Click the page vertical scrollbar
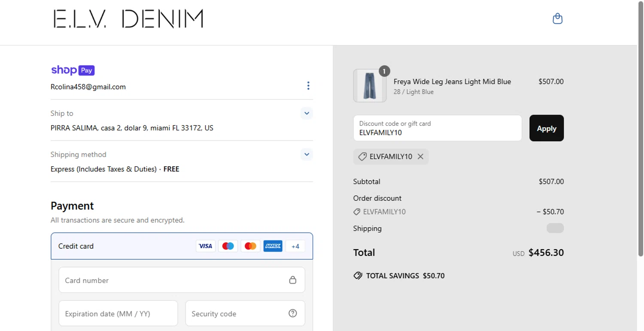The width and height of the screenshot is (644, 331). coord(641,129)
